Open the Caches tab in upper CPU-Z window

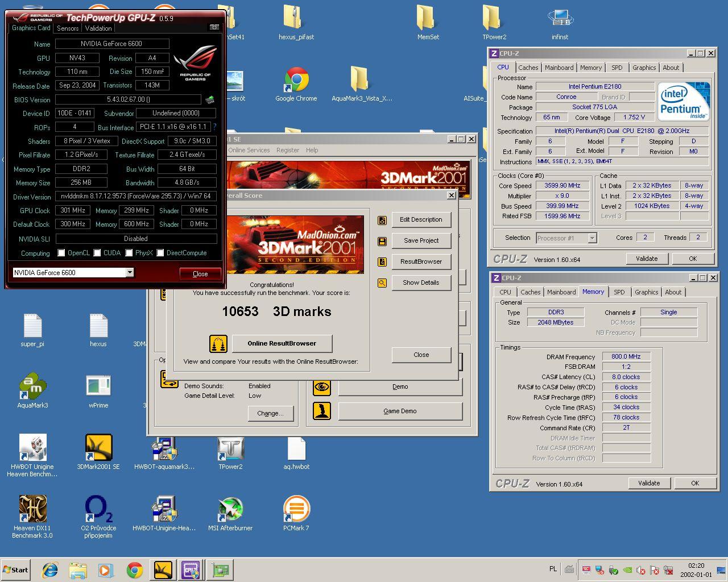click(x=528, y=68)
